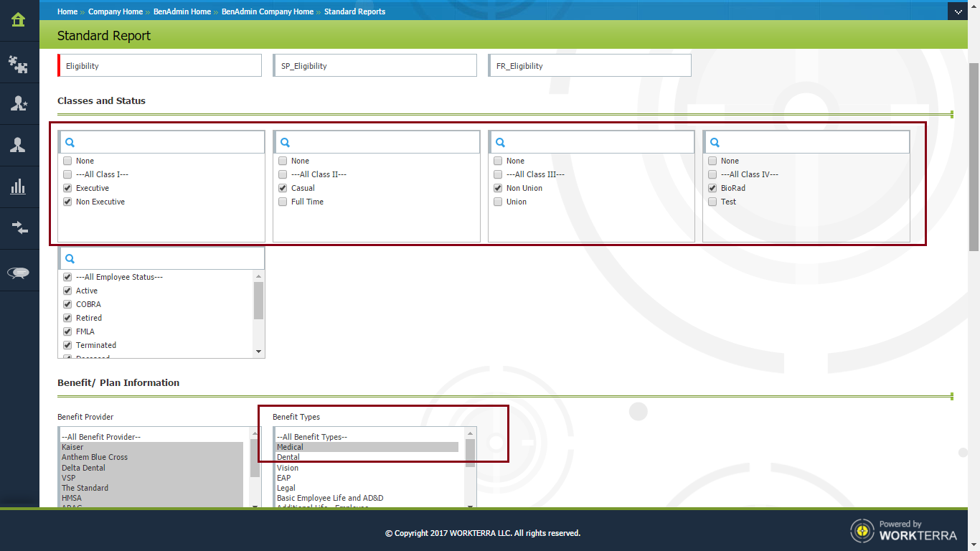Uncheck the Executive checkbox
The width and height of the screenshot is (980, 551).
[67, 188]
